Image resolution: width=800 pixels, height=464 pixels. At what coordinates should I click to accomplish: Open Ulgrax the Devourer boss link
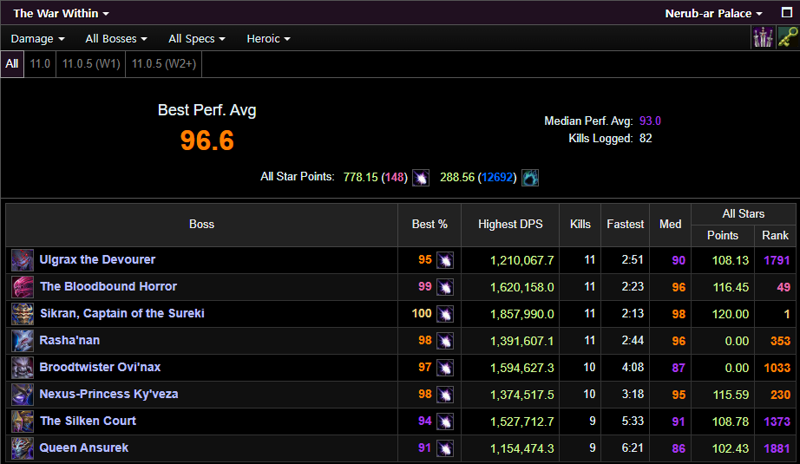click(x=97, y=259)
